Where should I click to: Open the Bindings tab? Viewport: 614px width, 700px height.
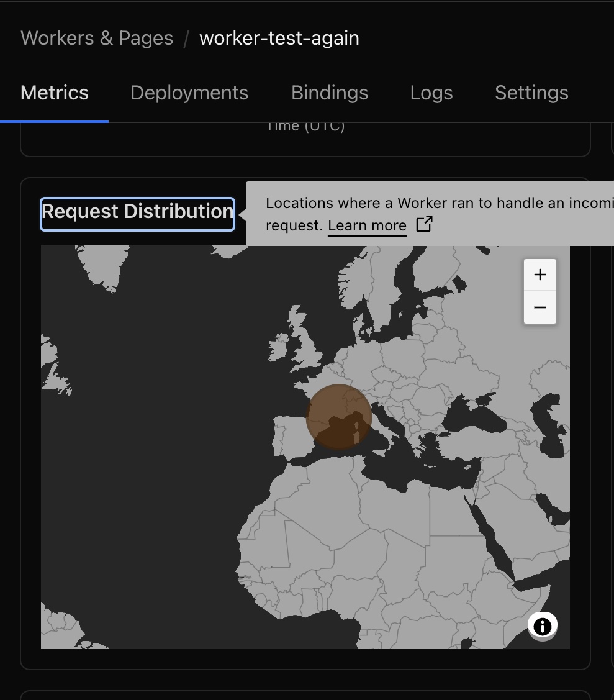click(330, 93)
